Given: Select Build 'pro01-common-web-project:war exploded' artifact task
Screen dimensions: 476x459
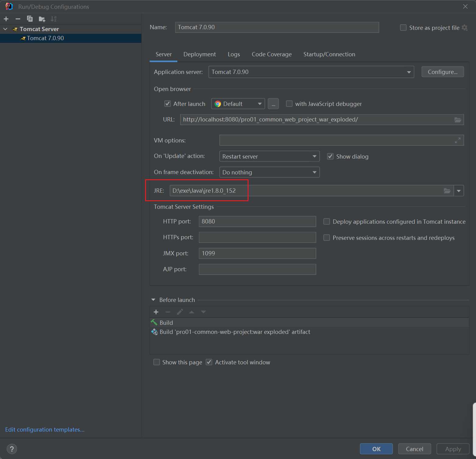Looking at the screenshot, I should [309, 332].
